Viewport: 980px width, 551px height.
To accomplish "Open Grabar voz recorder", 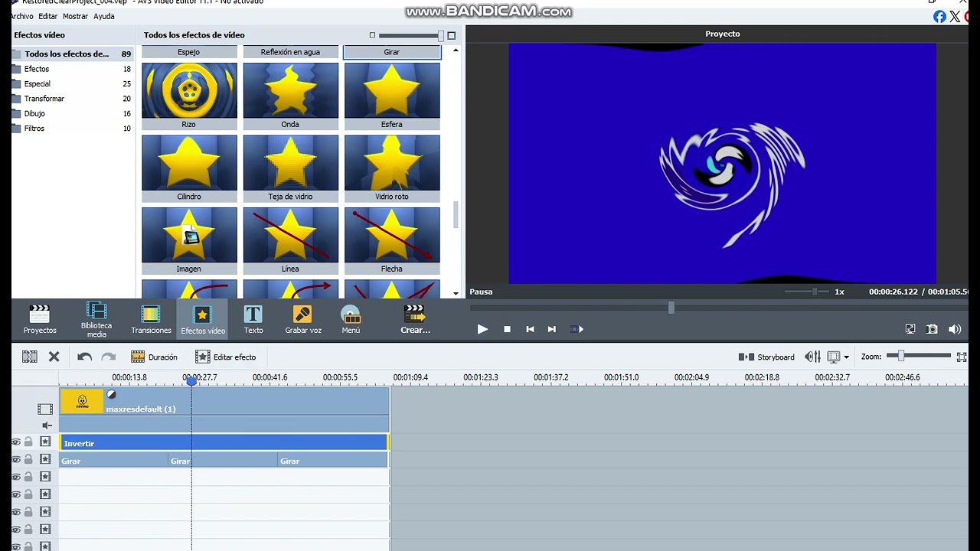I will pos(303,319).
